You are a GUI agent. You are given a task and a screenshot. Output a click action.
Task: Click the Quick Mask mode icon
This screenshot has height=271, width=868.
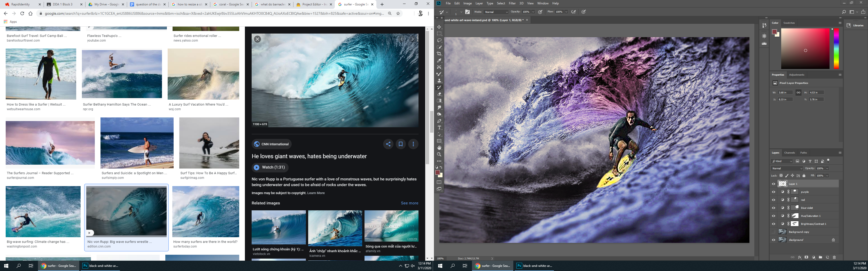pos(439,182)
